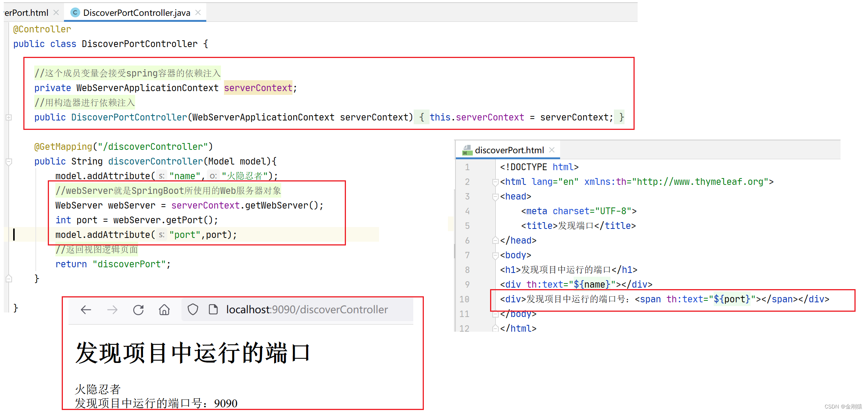Click the thymeleaf namespace URL
This screenshot has height=413, width=868.
point(700,182)
